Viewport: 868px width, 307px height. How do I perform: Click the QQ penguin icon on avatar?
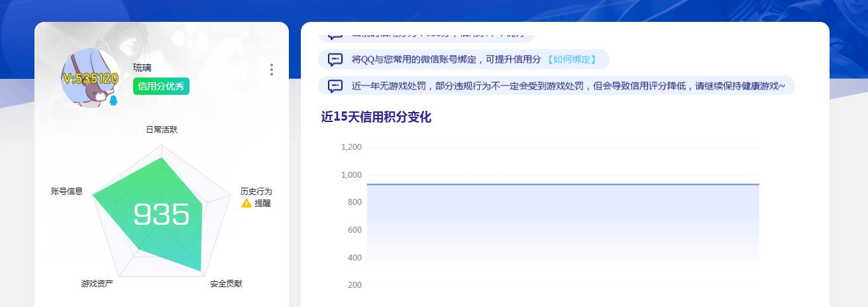tap(113, 100)
